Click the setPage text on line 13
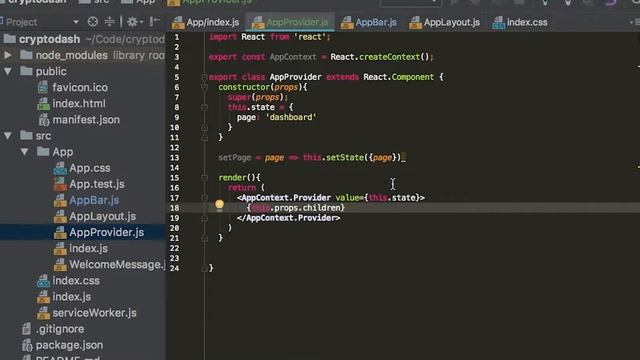This screenshot has width=640, height=360. pyautogui.click(x=234, y=158)
